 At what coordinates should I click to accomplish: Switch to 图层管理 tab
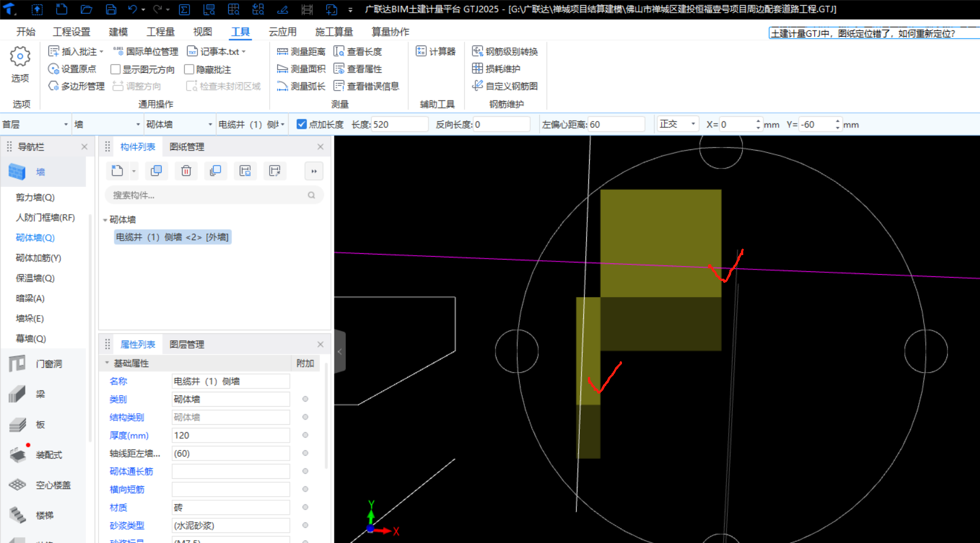(187, 344)
